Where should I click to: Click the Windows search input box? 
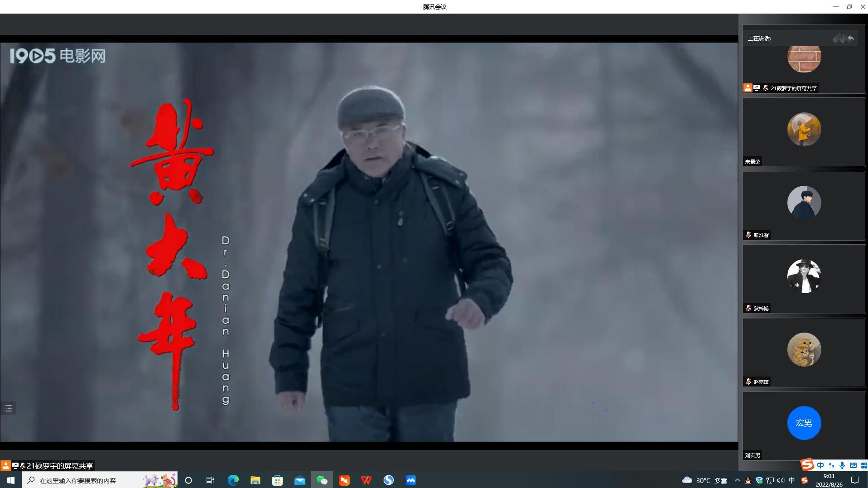pyautogui.click(x=86, y=480)
